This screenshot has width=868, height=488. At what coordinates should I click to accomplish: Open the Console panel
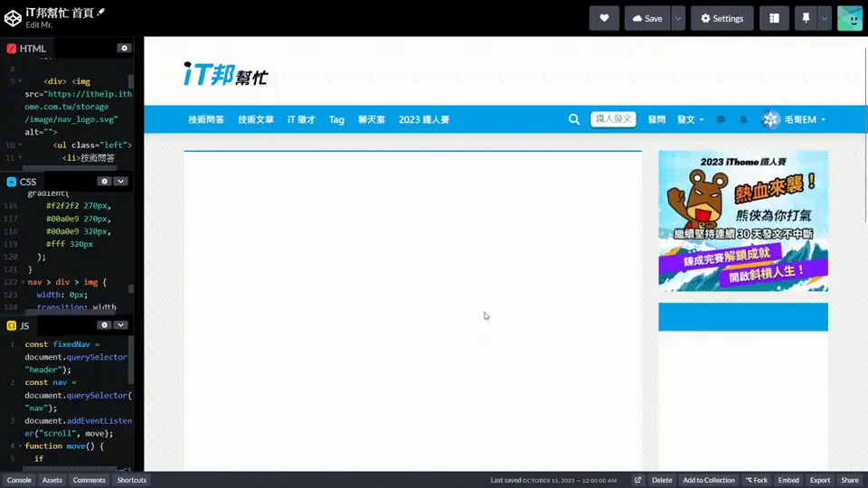(x=19, y=480)
